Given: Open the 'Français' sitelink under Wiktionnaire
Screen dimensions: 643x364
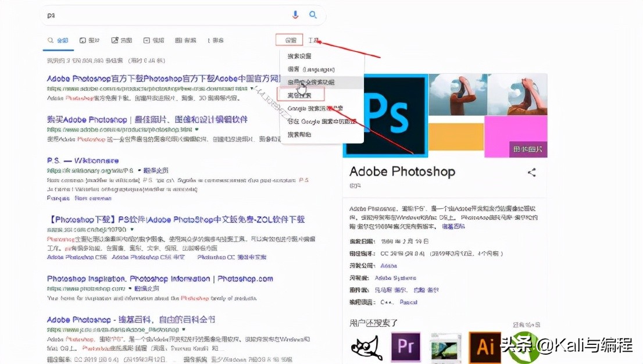Looking at the screenshot, I should [58, 198].
